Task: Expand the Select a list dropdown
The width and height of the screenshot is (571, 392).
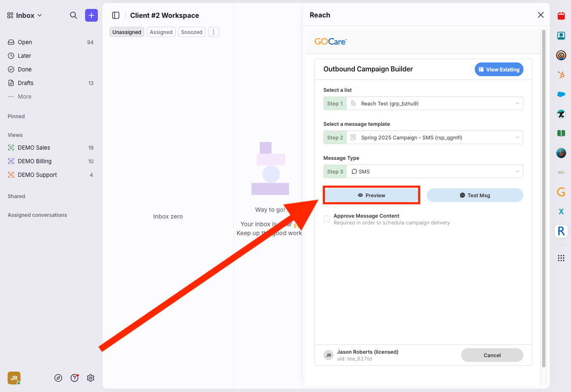Action: [434, 104]
